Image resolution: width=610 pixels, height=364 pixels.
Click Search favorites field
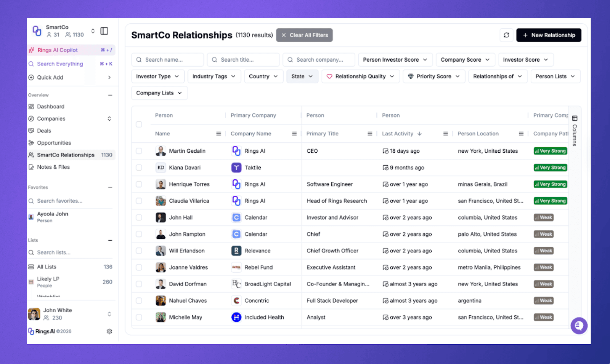click(71, 201)
